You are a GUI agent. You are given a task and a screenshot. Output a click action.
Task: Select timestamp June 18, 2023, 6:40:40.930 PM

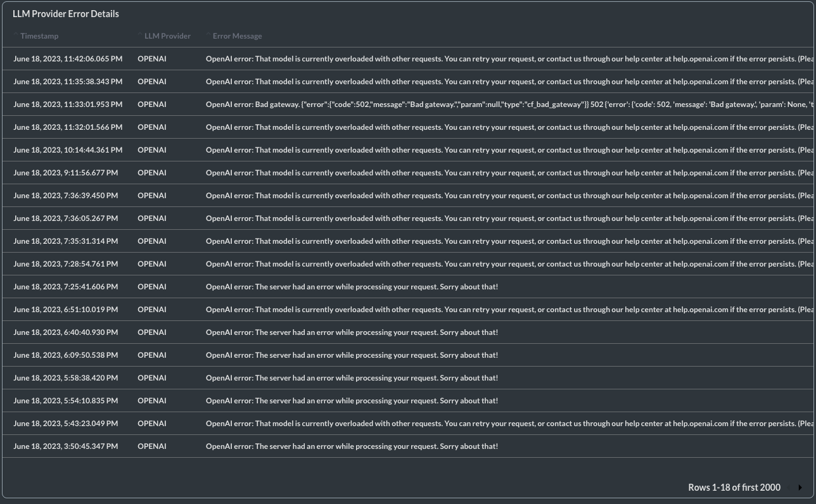point(65,332)
